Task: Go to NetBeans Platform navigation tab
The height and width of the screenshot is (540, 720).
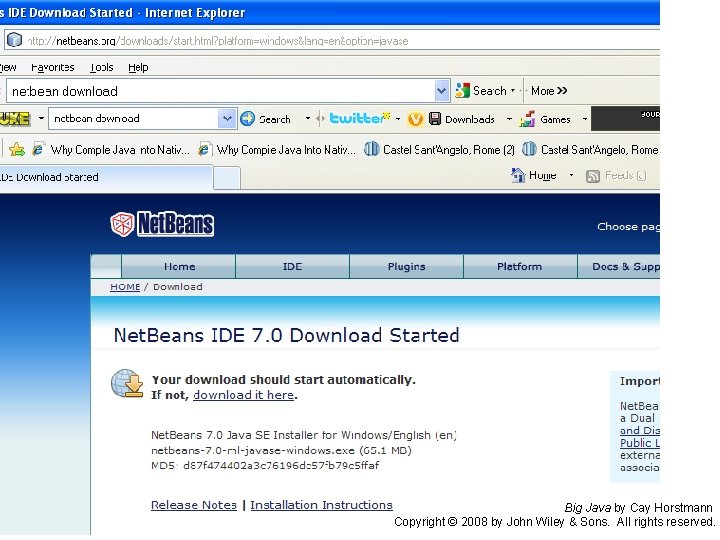Action: click(x=520, y=266)
